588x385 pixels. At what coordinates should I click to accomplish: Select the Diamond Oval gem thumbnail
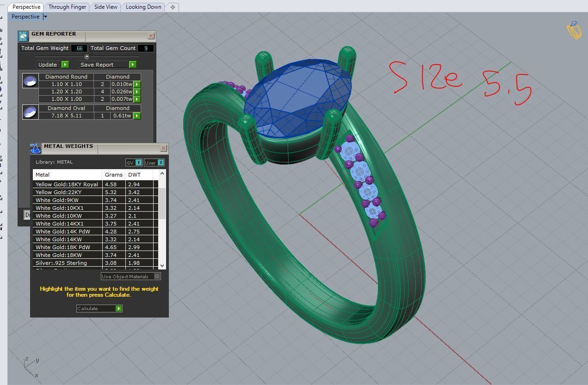31,112
